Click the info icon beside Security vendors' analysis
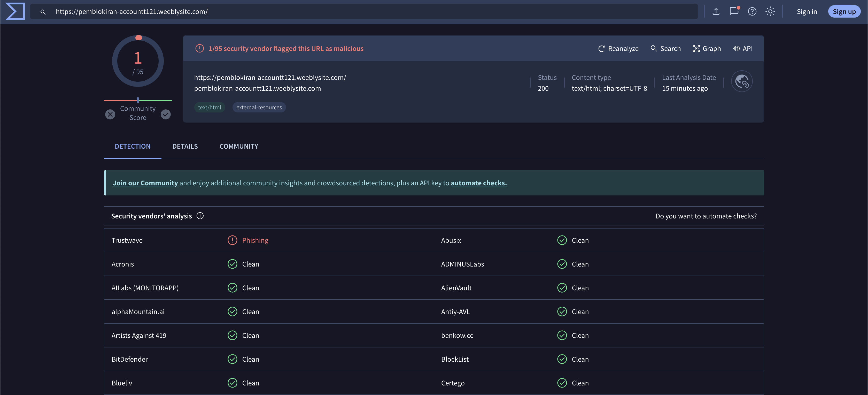Image resolution: width=868 pixels, height=395 pixels. pos(200,216)
